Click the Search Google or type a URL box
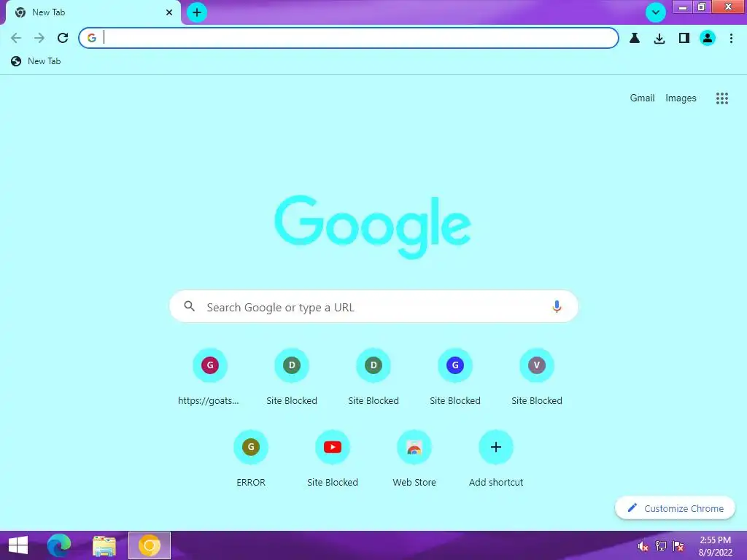Viewport: 747px width, 560px height. pyautogui.click(x=374, y=307)
